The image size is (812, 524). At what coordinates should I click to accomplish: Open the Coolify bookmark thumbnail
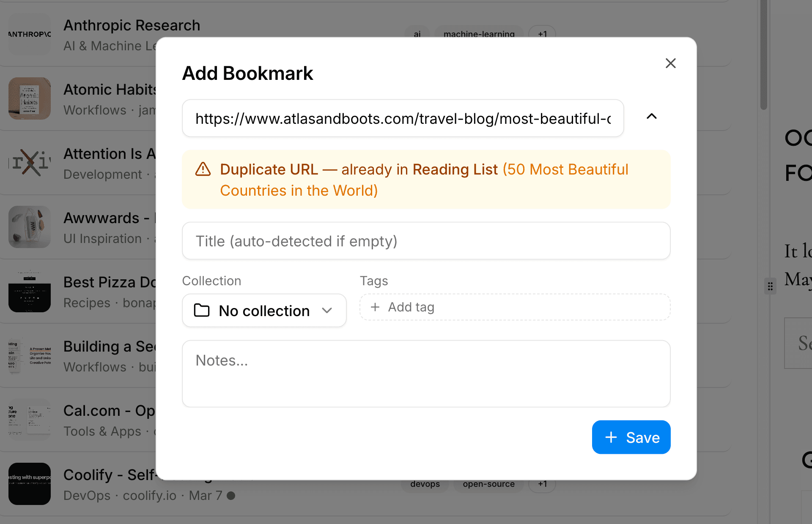coord(30,484)
